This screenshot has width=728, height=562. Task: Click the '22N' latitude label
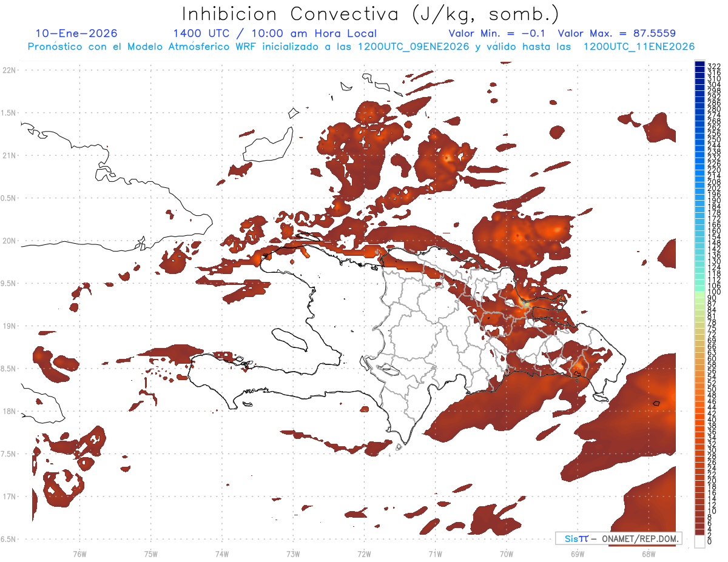(9, 70)
